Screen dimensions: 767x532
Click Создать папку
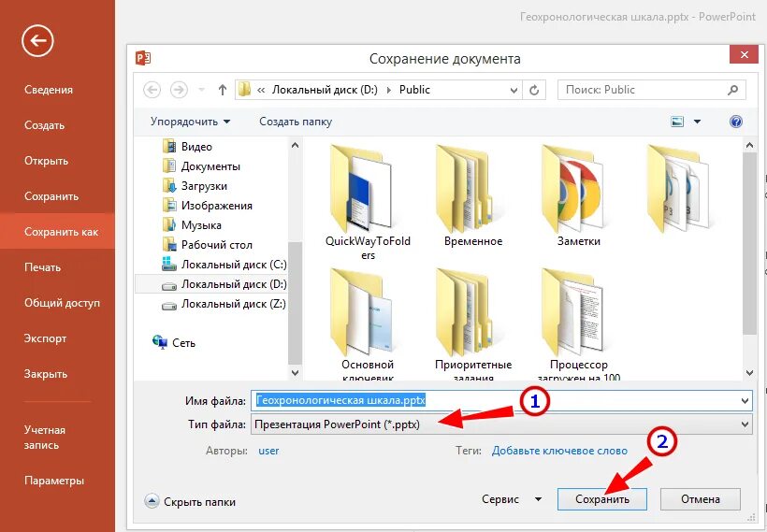click(296, 122)
